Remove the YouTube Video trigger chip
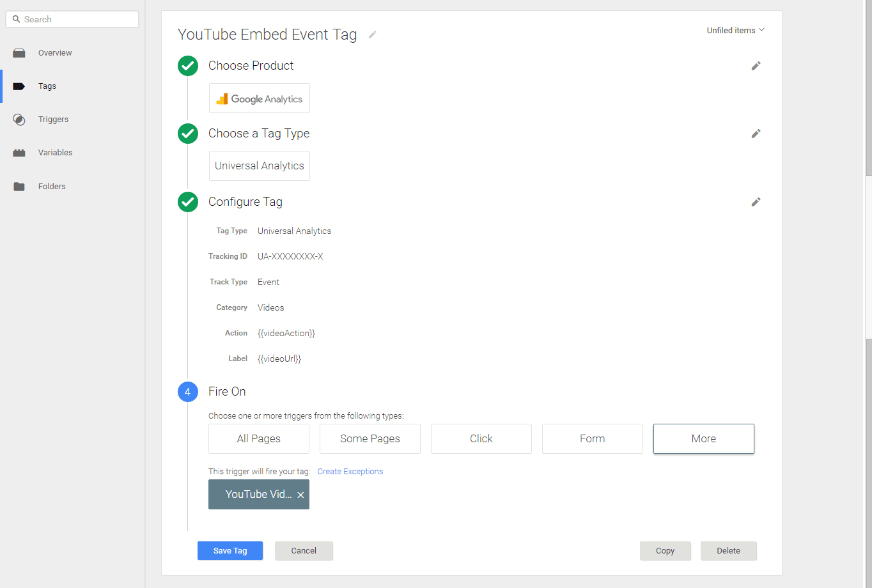This screenshot has height=588, width=872. tap(300, 494)
